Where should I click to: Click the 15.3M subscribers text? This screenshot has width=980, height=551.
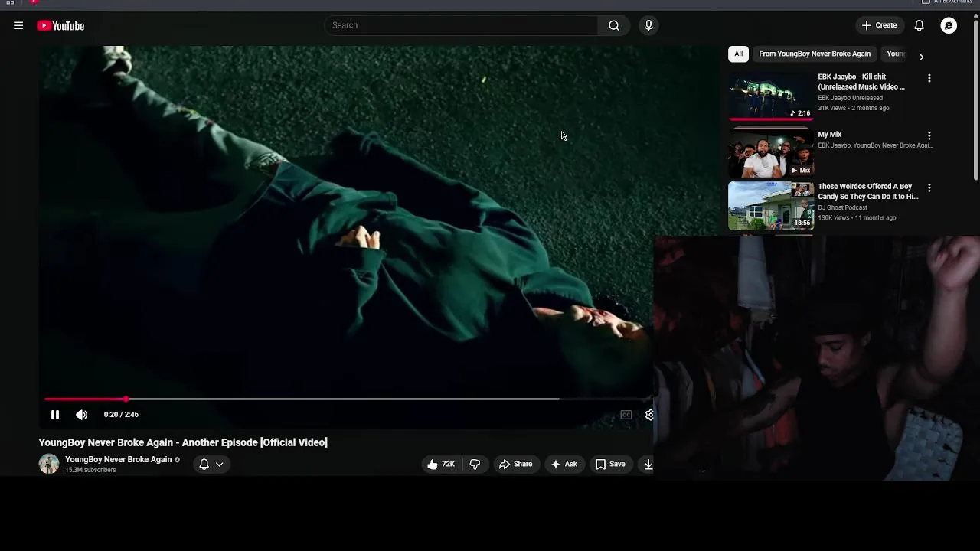90,470
